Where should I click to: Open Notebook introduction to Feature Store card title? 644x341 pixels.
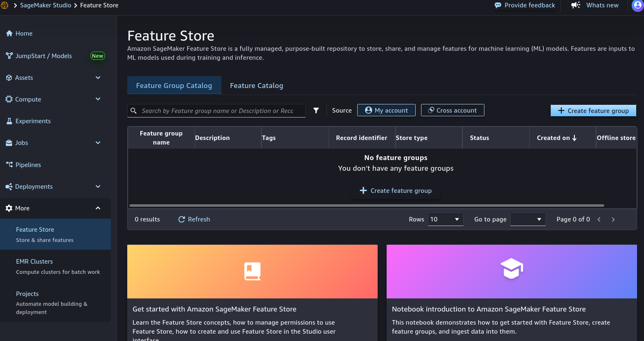[489, 309]
